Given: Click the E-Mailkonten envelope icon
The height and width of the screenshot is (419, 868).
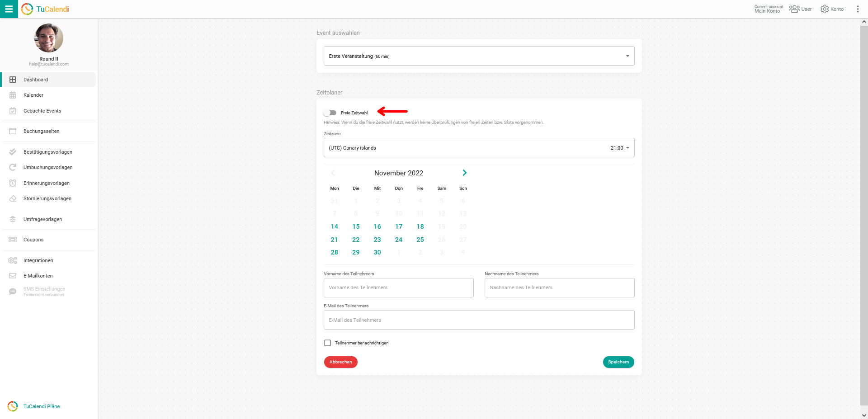Looking at the screenshot, I should [x=13, y=276].
